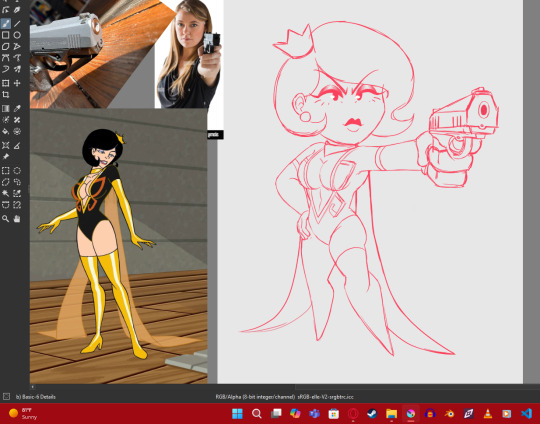Click the horizontal scrollbar left arrow
This screenshot has width=540, height=424.
(x=33, y=387)
